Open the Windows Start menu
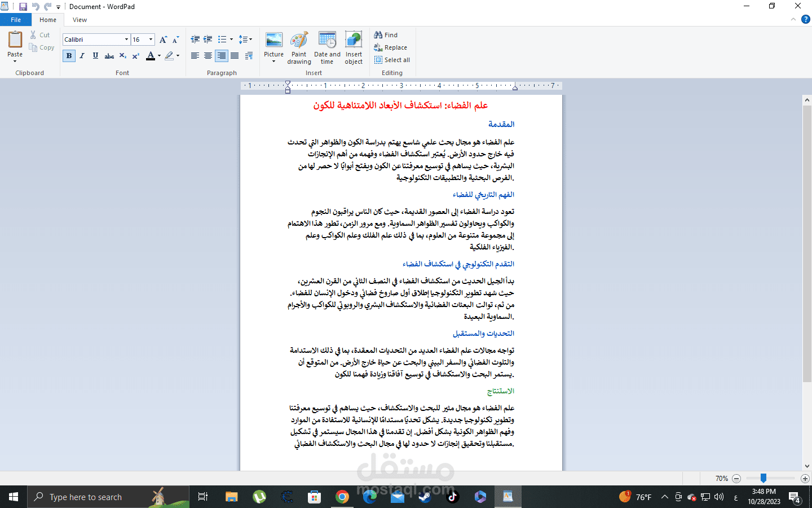This screenshot has width=812, height=508. tap(14, 497)
